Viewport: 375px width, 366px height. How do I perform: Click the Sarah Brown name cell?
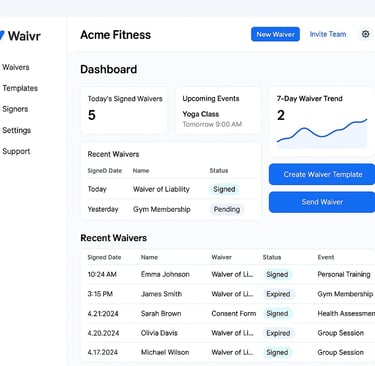(x=161, y=313)
